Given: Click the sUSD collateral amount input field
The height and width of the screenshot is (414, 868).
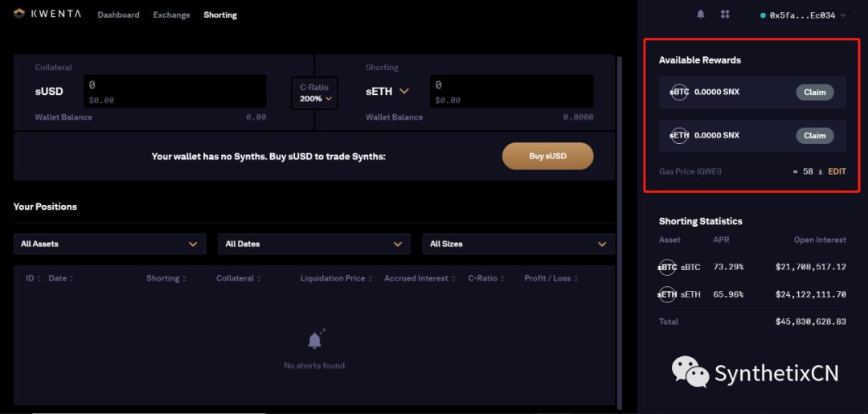Looking at the screenshot, I should tap(175, 92).
